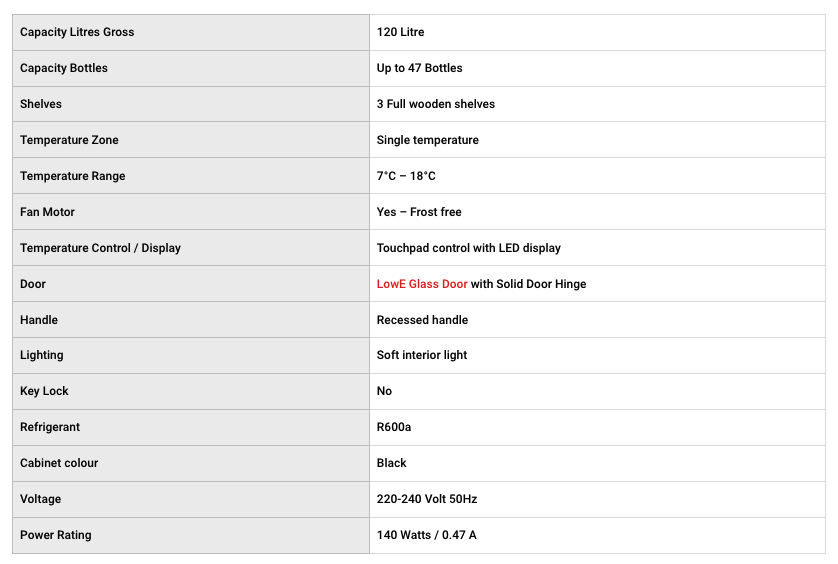The width and height of the screenshot is (838, 564).
Task: Click the R600a refrigerant value
Action: click(394, 427)
